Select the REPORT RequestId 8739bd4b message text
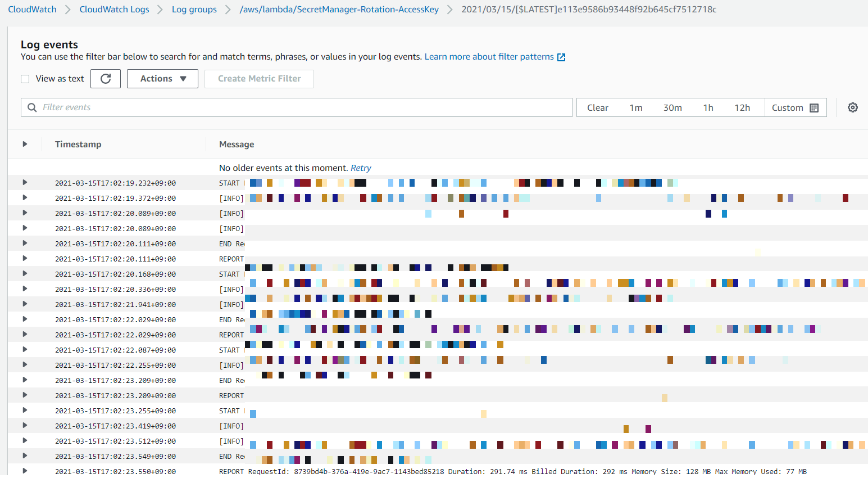Screen dimensions: 868x478 coord(513,471)
